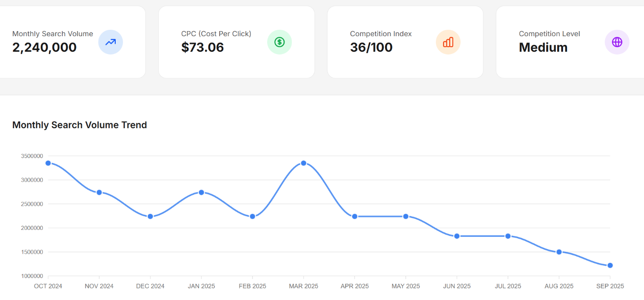The width and height of the screenshot is (644, 300).
Task: Click the Monthly Search Volume Trend heading
Action: pos(80,125)
